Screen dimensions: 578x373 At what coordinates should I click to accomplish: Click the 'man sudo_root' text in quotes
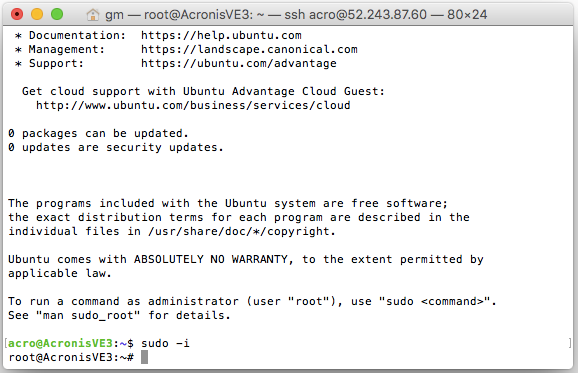[x=88, y=316]
